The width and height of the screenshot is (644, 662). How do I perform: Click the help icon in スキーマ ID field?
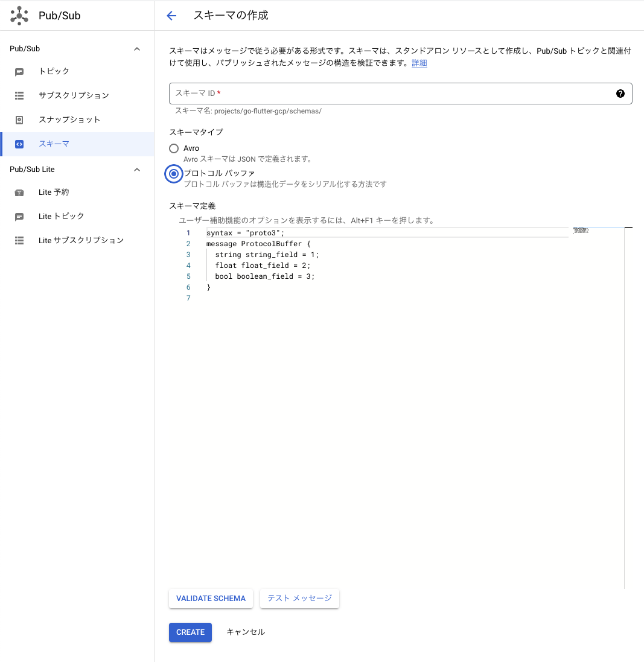[620, 94]
